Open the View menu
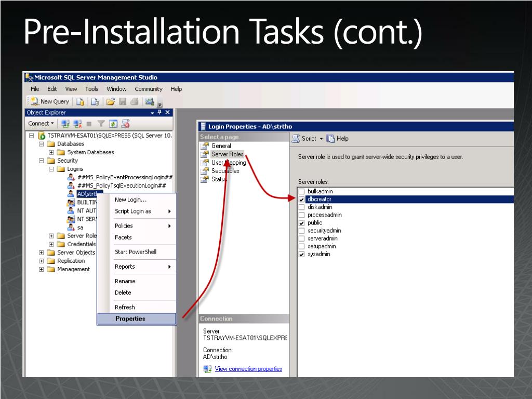532x399 pixels. pyautogui.click(x=71, y=89)
